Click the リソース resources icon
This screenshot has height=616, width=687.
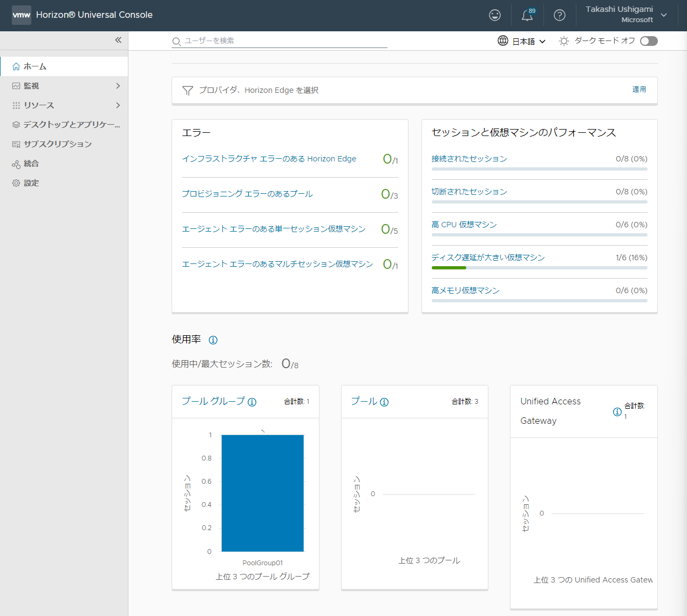(x=17, y=105)
